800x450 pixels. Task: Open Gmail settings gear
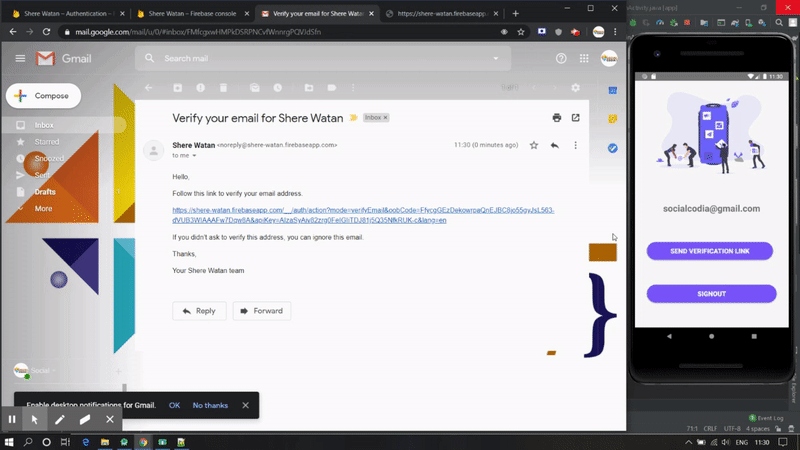coord(576,88)
